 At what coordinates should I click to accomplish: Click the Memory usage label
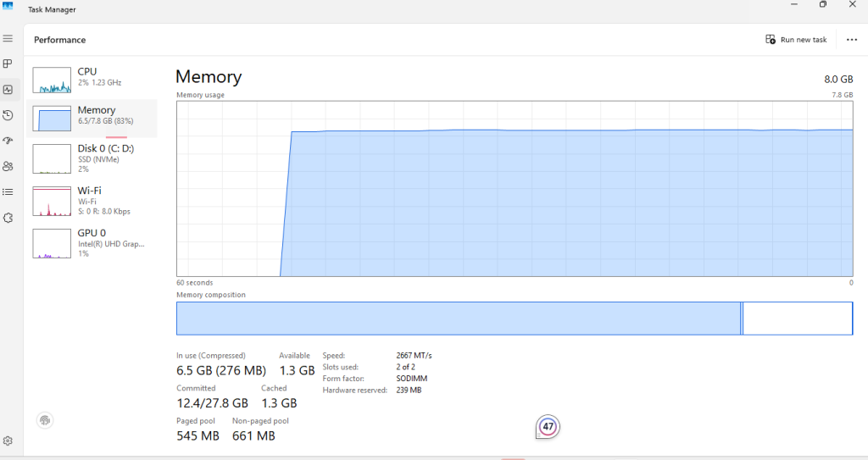(200, 95)
